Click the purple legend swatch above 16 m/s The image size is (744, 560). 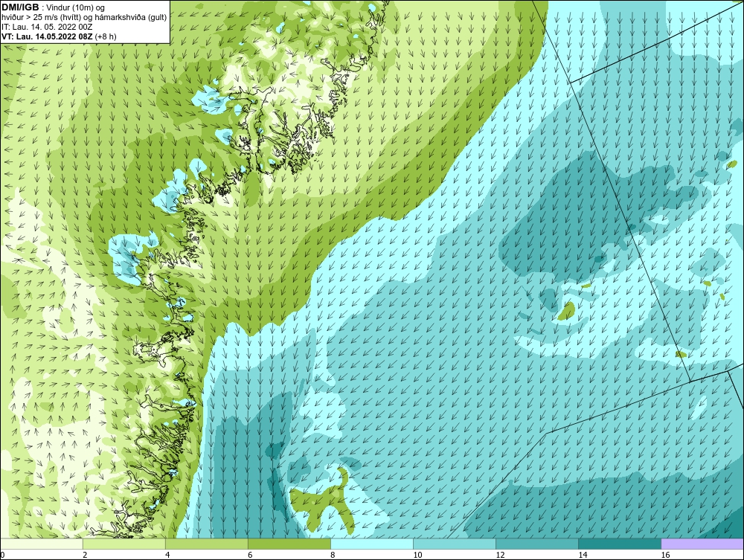pyautogui.click(x=702, y=544)
